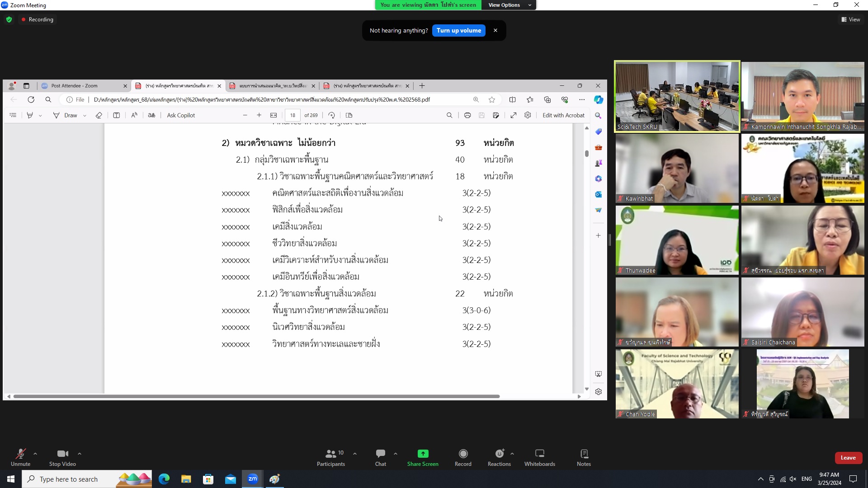Viewport: 868px width, 488px height.
Task: Open the Chat panel
Action: pos(381,457)
